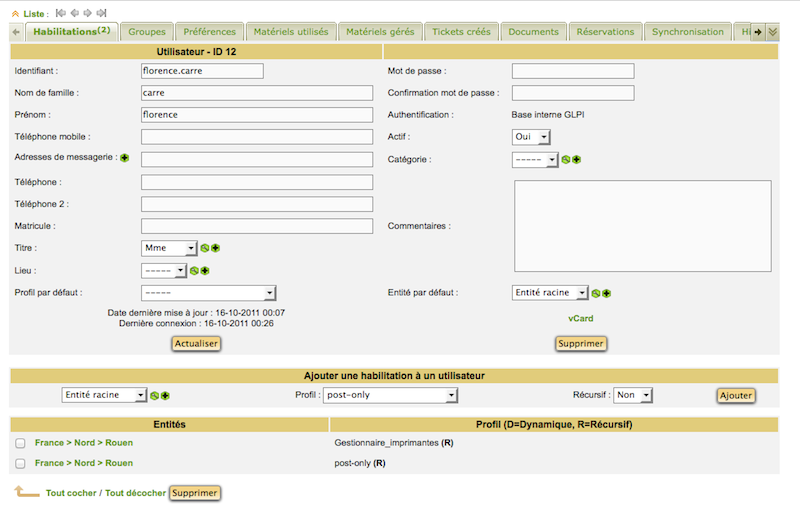The width and height of the screenshot is (800, 518).
Task: Click into the Commentaires text area
Action: (x=642, y=225)
